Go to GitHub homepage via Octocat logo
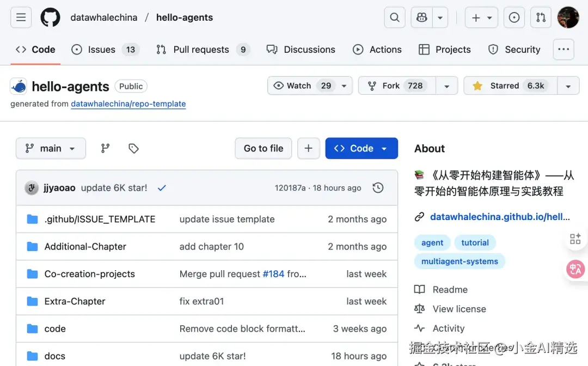Screen dimensions: 588x366 pos(50,17)
